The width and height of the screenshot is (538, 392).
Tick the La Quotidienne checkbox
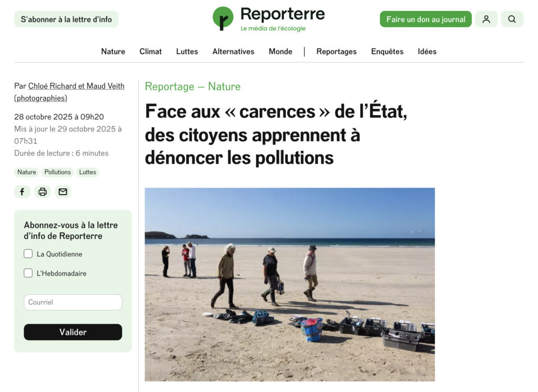[28, 254]
